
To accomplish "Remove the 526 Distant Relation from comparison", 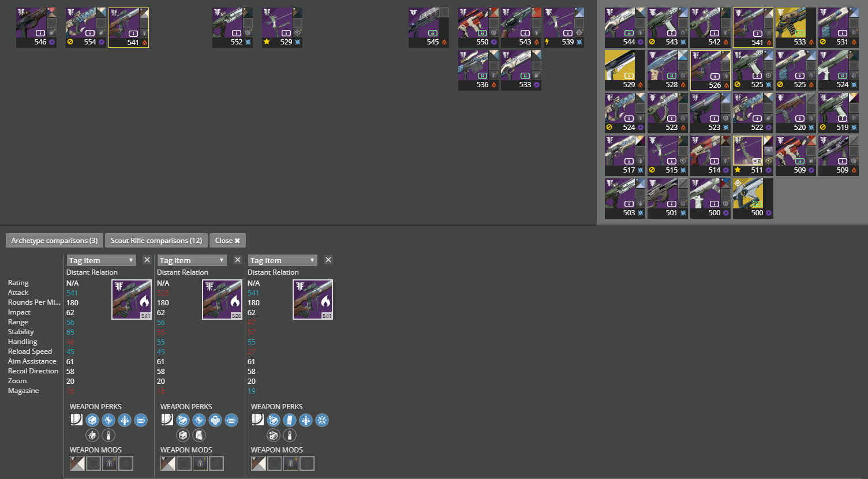I will coord(238,260).
